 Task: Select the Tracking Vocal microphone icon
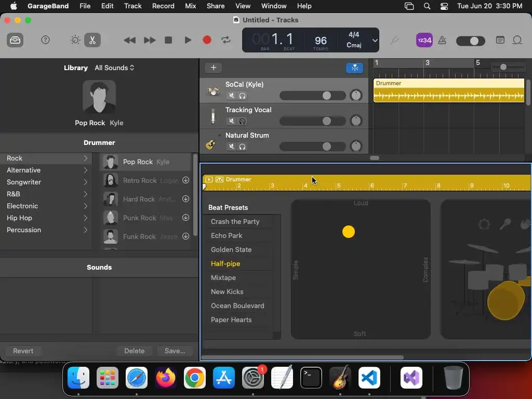click(213, 116)
